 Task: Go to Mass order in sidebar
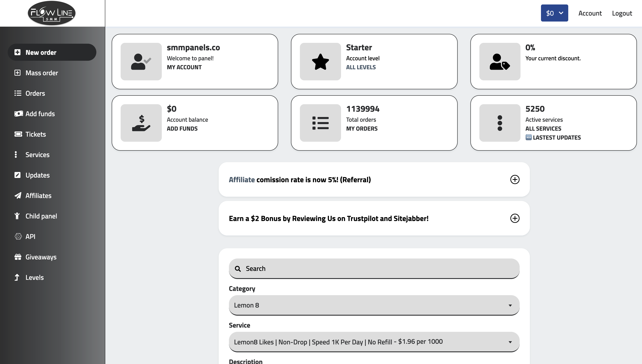(42, 73)
